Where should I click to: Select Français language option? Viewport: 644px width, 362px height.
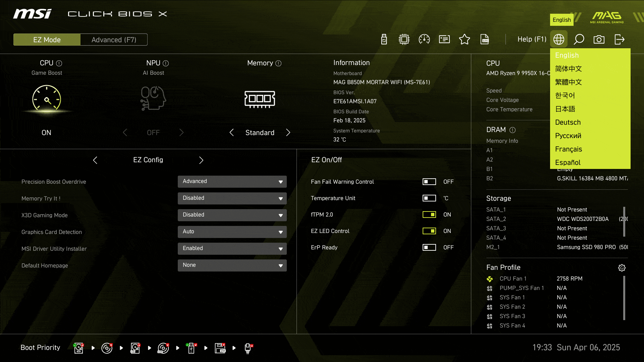pyautogui.click(x=590, y=149)
